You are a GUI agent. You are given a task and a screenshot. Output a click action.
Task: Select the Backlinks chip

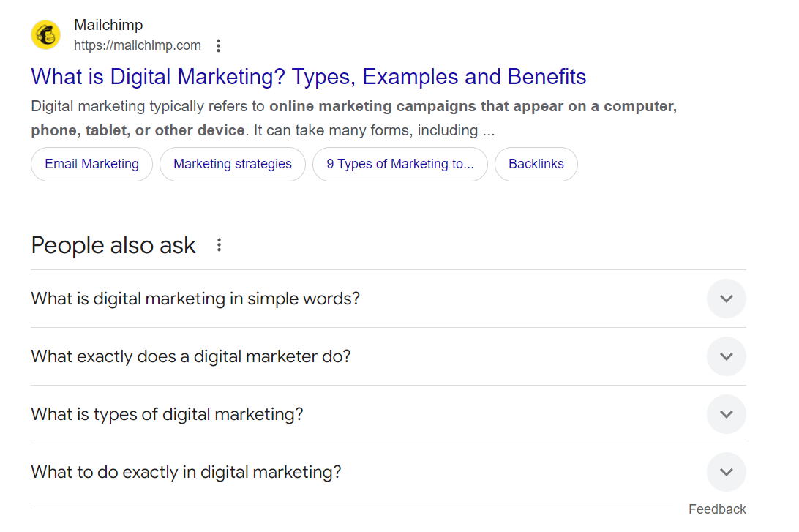pyautogui.click(x=536, y=164)
